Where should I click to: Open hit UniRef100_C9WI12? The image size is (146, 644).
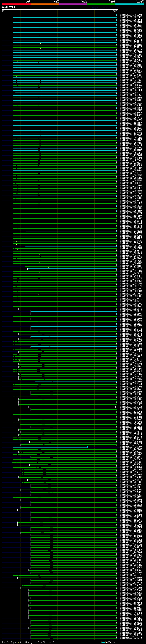coord(131,311)
